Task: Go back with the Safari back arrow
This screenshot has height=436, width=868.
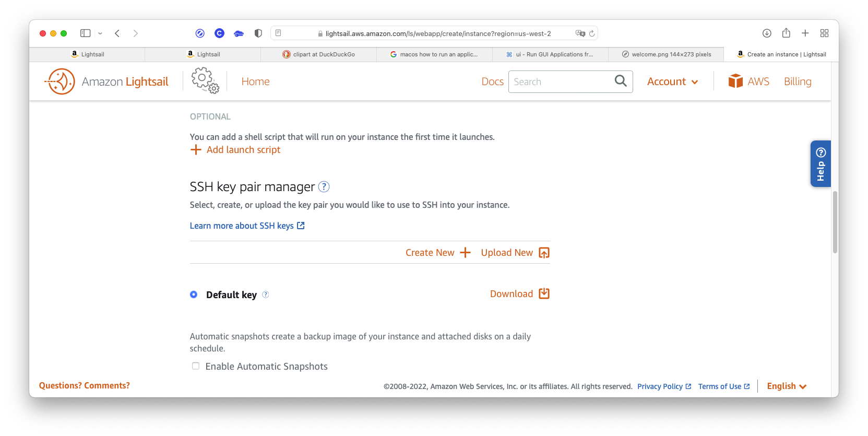Action: [117, 33]
